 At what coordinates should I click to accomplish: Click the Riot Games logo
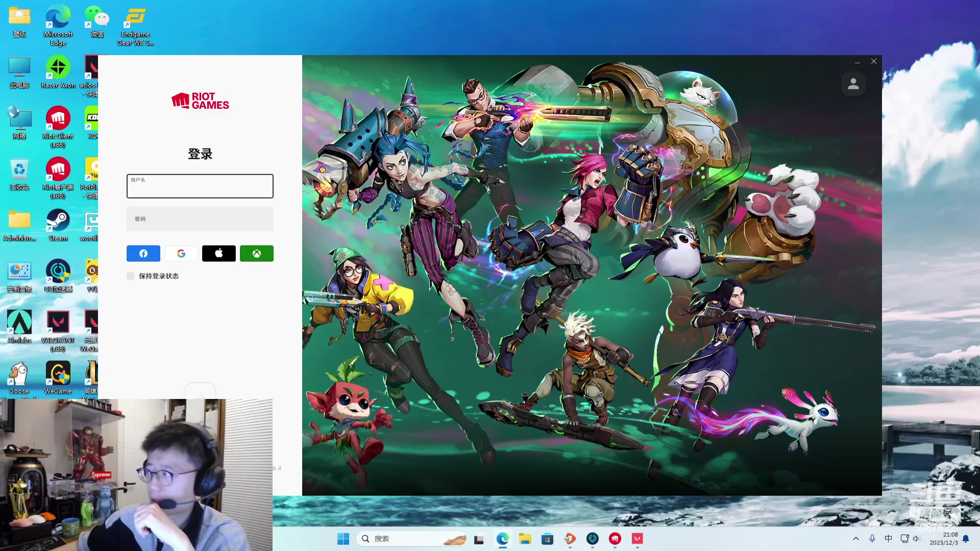200,101
